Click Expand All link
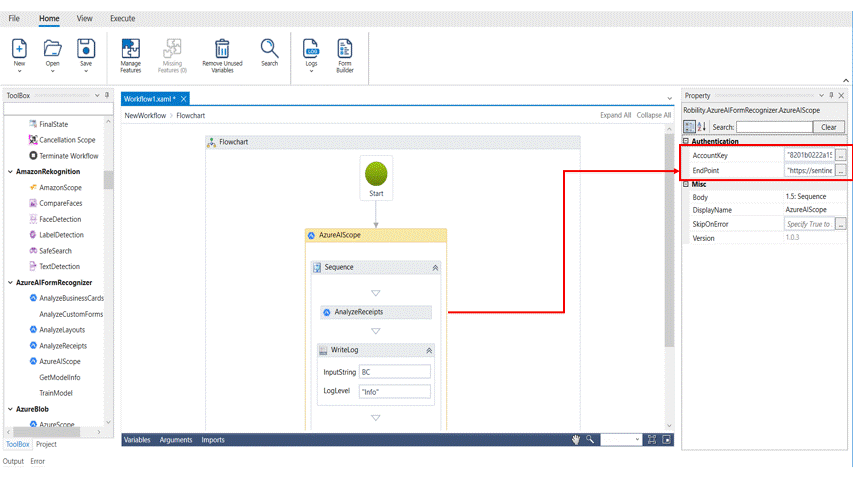 pyautogui.click(x=615, y=115)
